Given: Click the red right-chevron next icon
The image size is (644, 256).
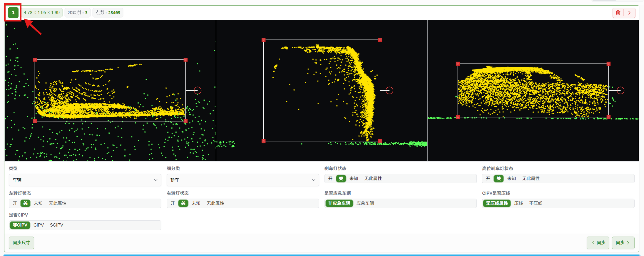Looking at the screenshot, I should [629, 13].
